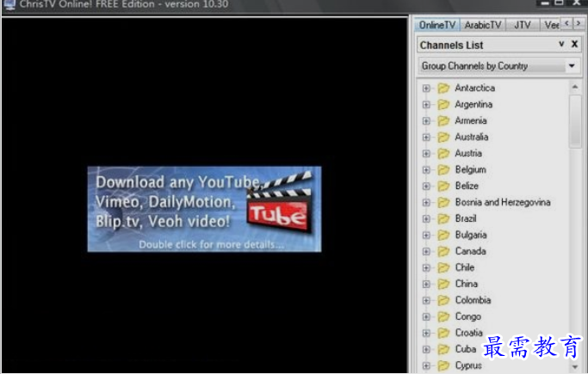The height and width of the screenshot is (374, 588).
Task: Click the Bulgaria folder icon
Action: point(443,235)
